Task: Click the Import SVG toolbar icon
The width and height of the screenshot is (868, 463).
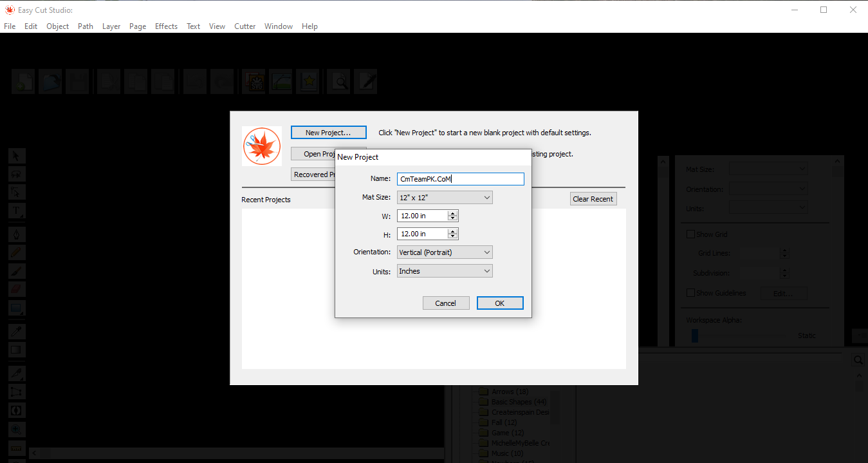Action: point(254,82)
